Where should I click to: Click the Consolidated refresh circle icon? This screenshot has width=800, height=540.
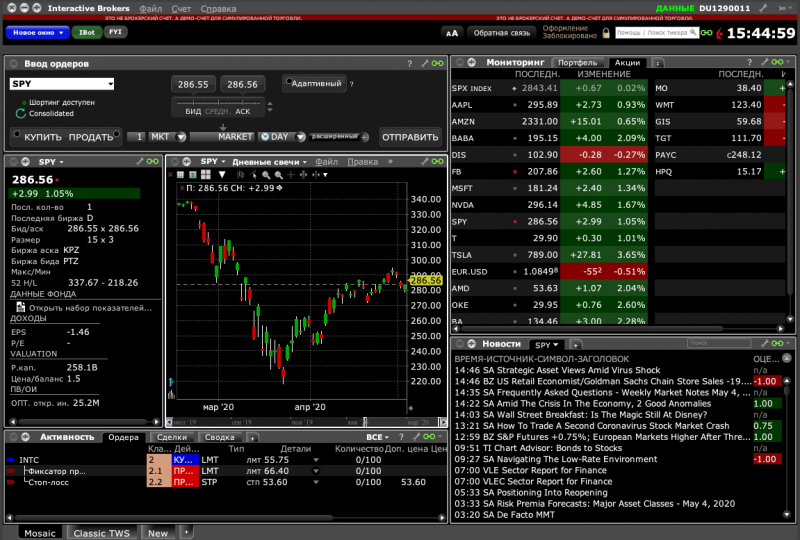19,114
